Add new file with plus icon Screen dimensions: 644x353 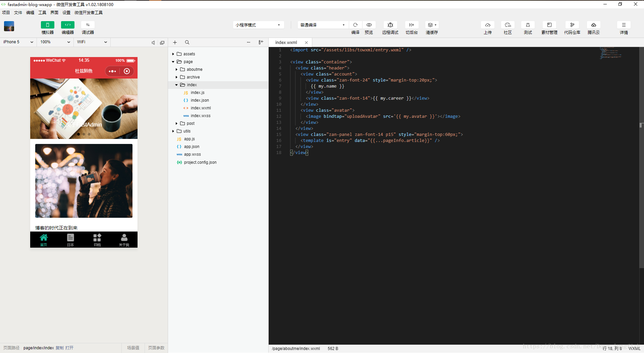click(x=175, y=42)
